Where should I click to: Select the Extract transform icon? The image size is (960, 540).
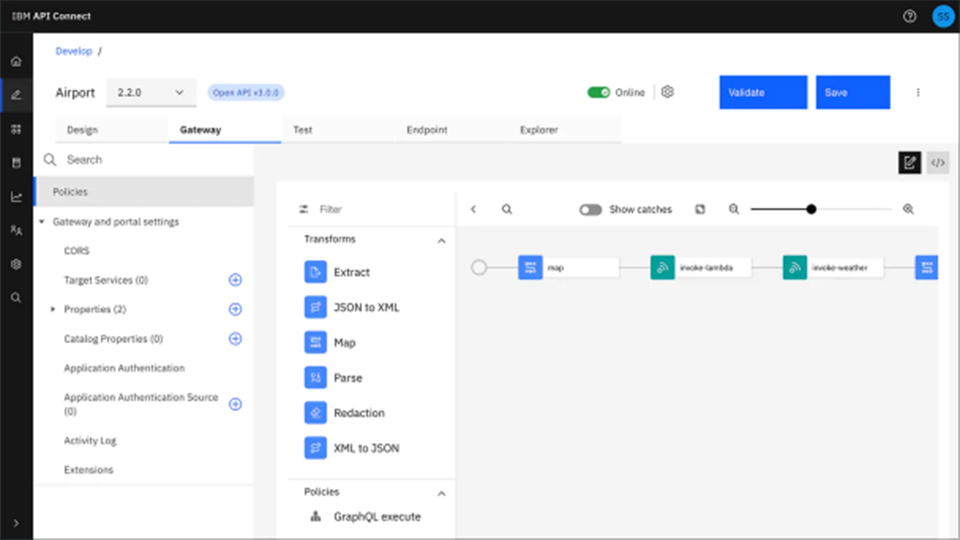315,272
